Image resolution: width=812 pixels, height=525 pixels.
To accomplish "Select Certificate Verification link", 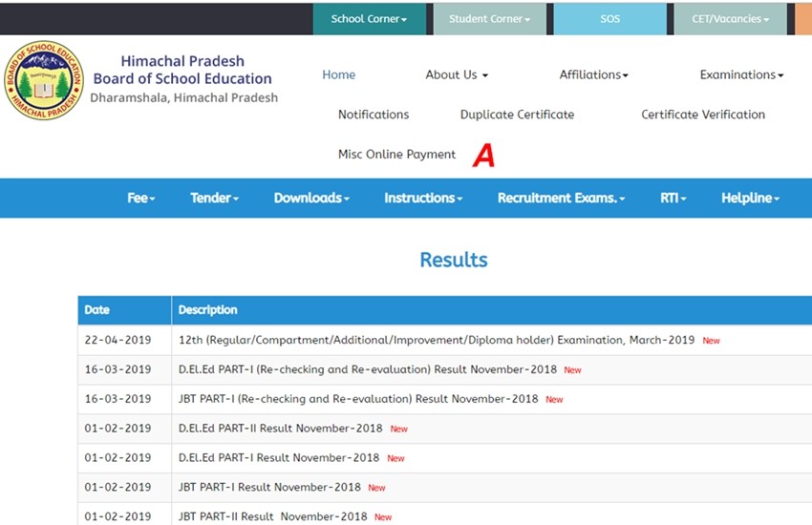I will click(x=702, y=115).
